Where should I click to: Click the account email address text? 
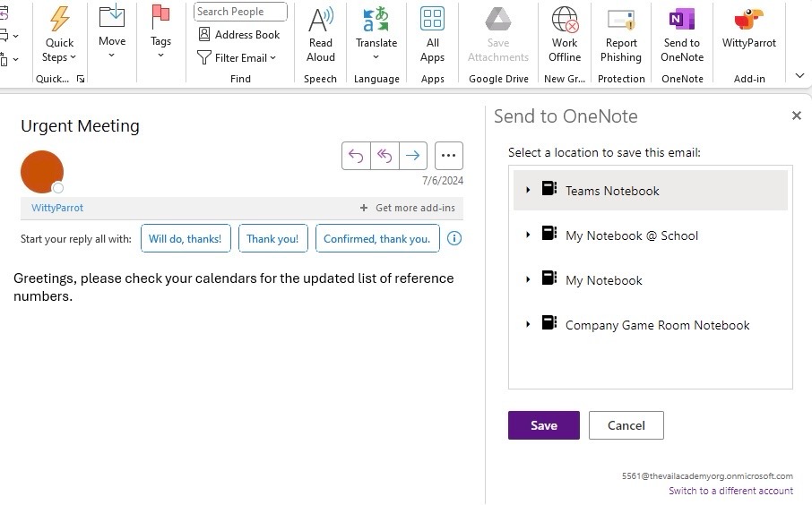[x=707, y=475]
